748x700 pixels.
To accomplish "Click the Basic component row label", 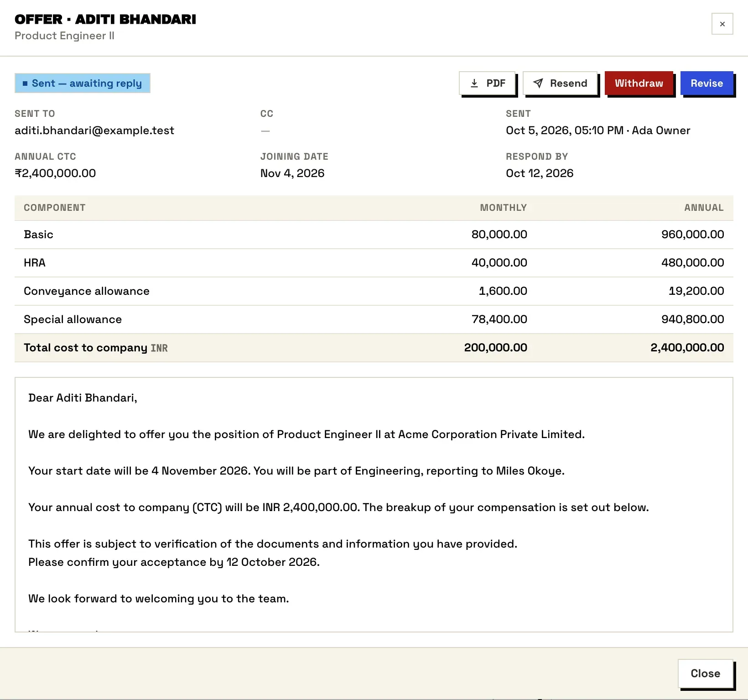I will coord(38,235).
